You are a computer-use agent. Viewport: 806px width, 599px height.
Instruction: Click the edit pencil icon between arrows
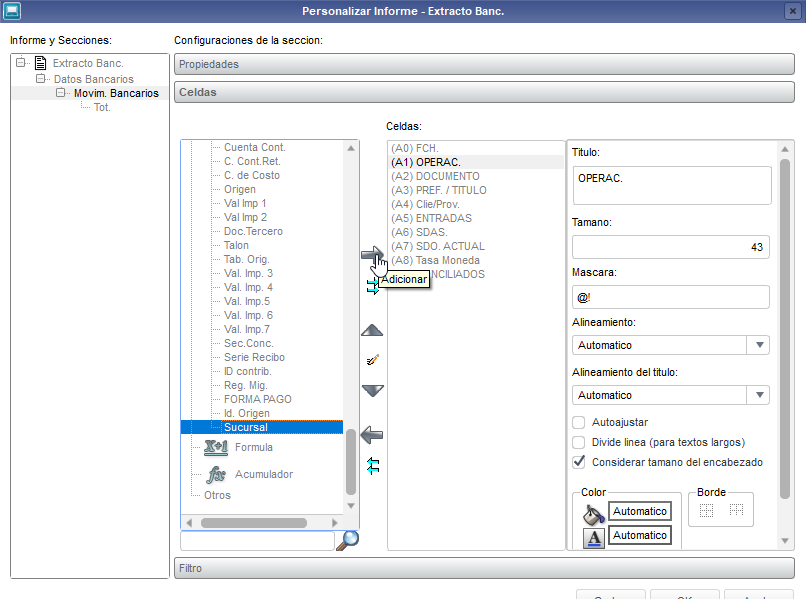tap(373, 360)
